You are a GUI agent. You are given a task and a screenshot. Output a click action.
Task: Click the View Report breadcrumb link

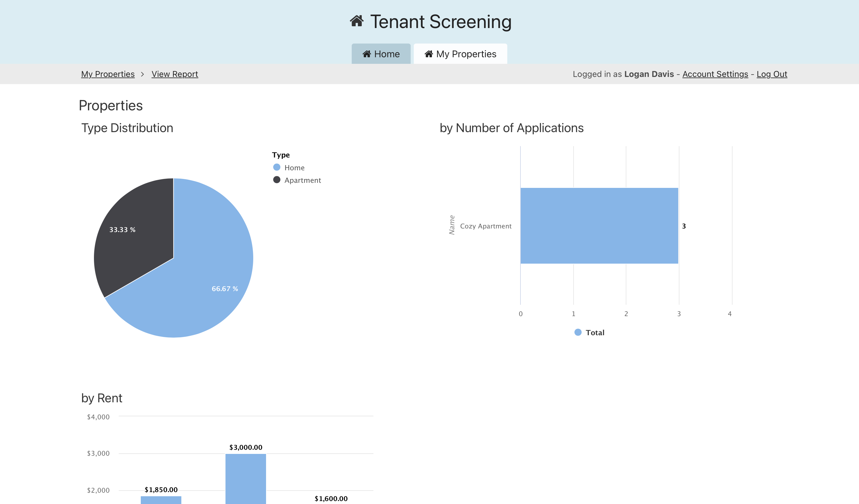pos(174,74)
